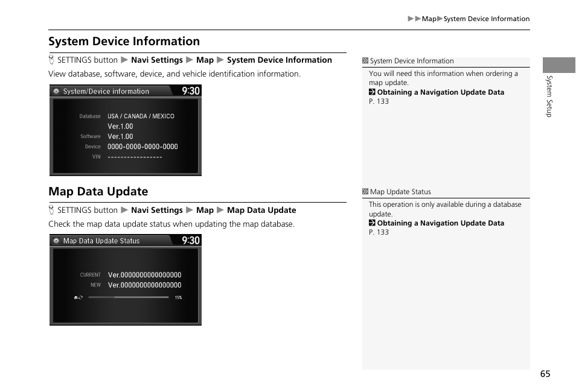Click the P. 133 reference under System Device Information
576x392 pixels.
[379, 101]
